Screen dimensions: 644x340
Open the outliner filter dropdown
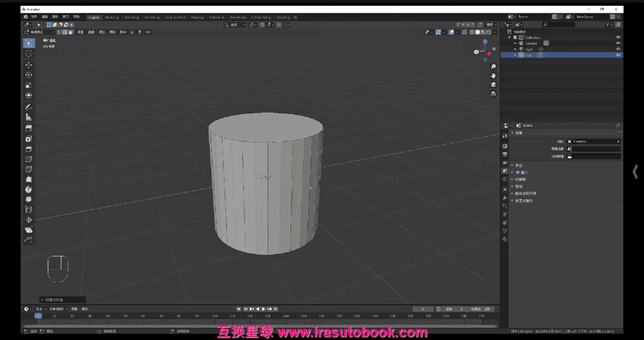click(608, 25)
